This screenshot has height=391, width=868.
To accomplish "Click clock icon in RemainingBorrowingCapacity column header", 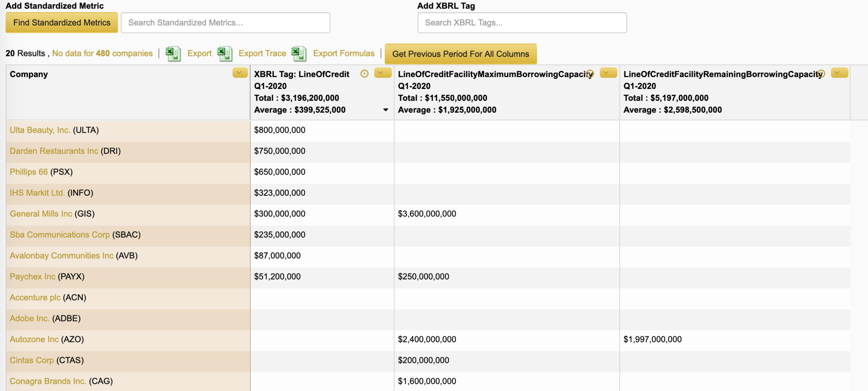I will coord(821,74).
